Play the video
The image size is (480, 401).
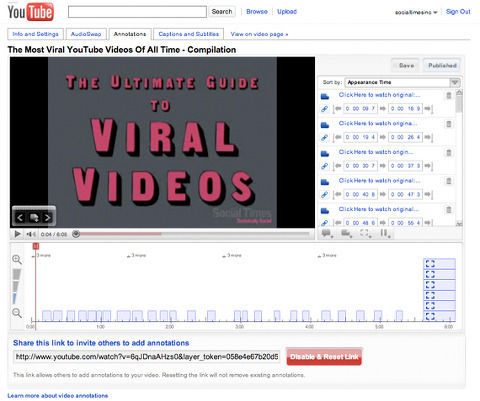[x=17, y=234]
